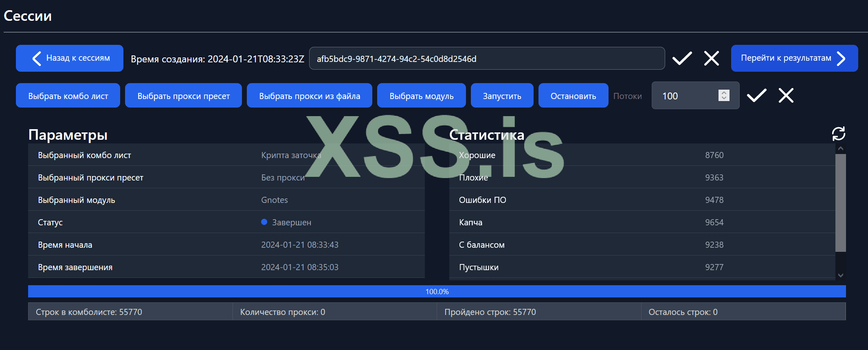Select the Выбранный комбо лист row label
868x350 pixels.
[x=84, y=155]
